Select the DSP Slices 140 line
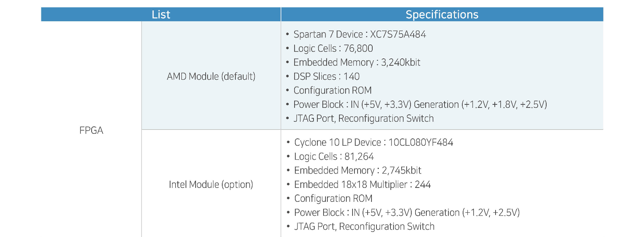 click(327, 77)
